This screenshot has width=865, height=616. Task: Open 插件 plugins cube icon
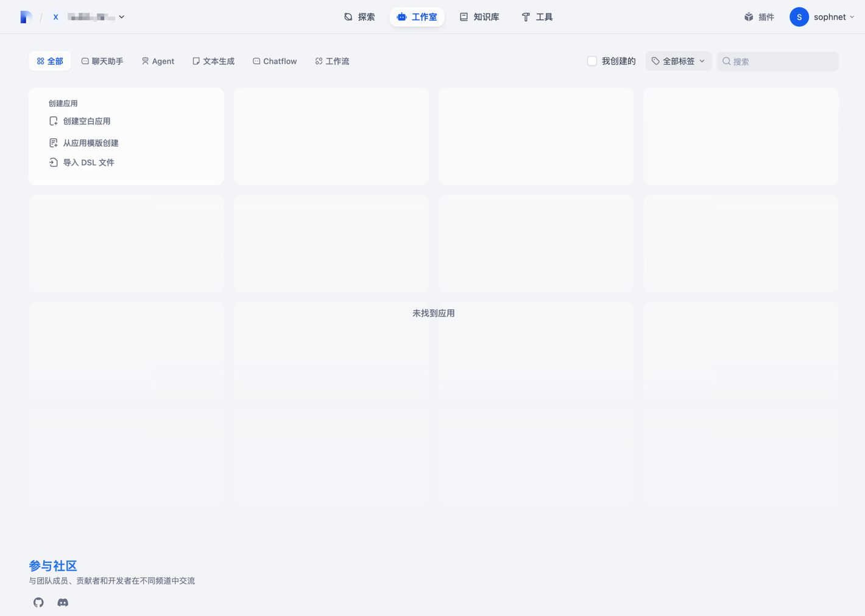point(749,17)
